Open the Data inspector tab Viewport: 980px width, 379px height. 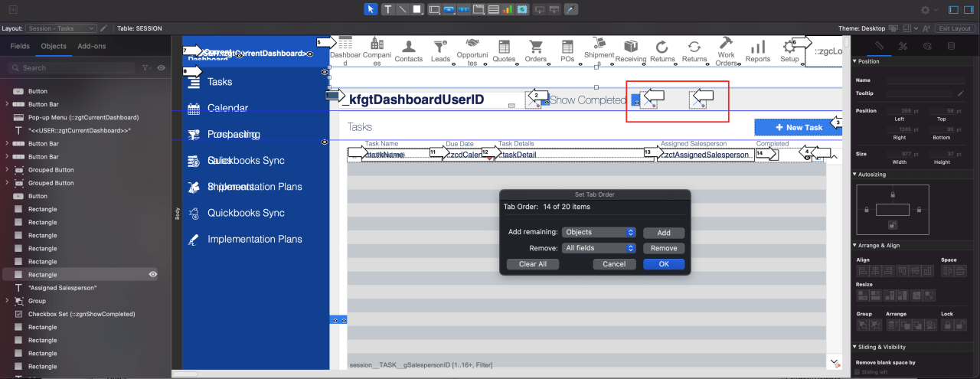coord(951,46)
